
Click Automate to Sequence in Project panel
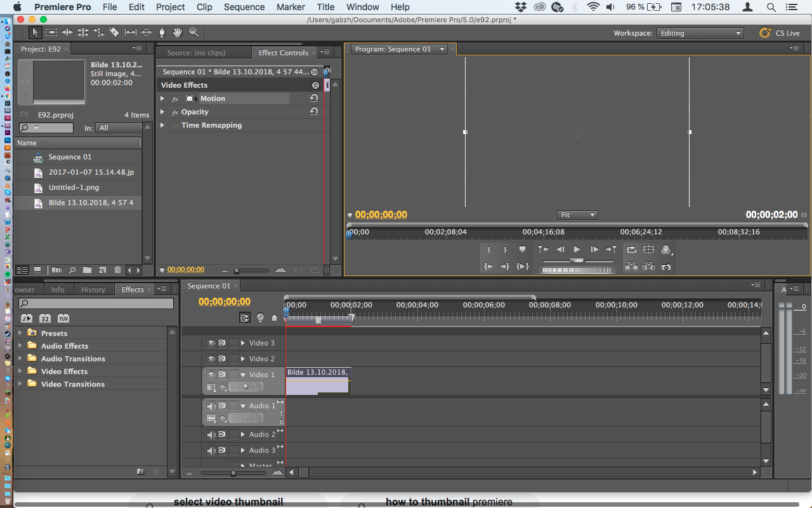coord(56,270)
